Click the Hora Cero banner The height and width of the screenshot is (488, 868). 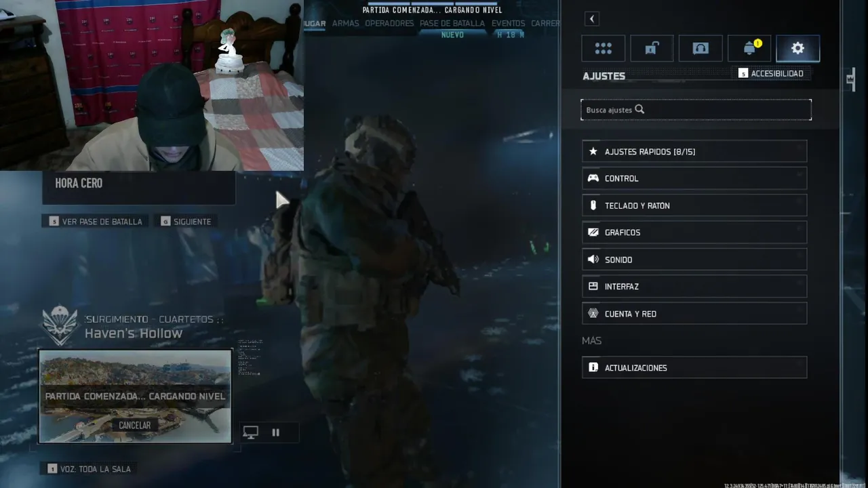click(139, 188)
